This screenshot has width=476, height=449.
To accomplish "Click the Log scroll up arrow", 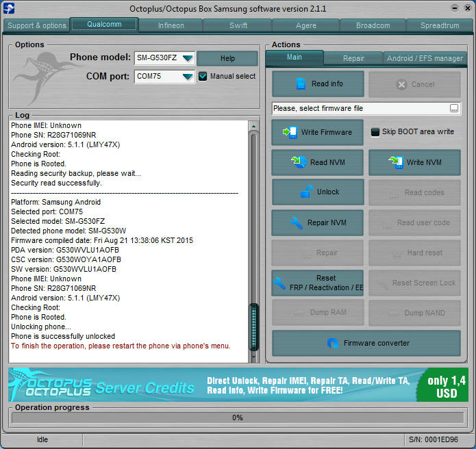I will [254, 126].
